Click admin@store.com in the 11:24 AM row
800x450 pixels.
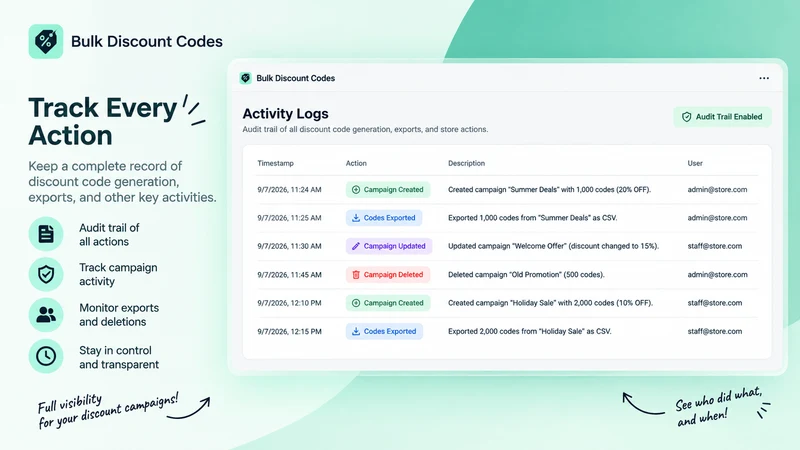(x=717, y=190)
